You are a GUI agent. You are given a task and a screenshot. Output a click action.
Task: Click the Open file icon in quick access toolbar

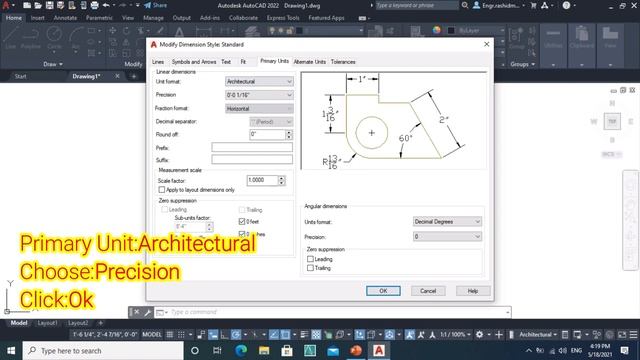click(38, 5)
